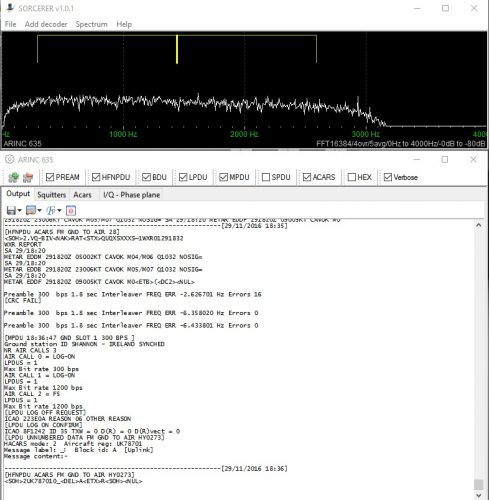Enable the HEX checkbox
The height and width of the screenshot is (500, 489).
352,177
